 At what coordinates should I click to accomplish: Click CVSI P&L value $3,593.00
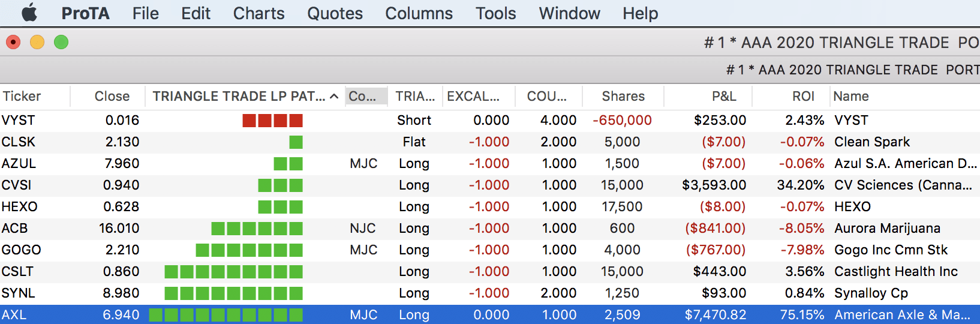[x=714, y=185]
